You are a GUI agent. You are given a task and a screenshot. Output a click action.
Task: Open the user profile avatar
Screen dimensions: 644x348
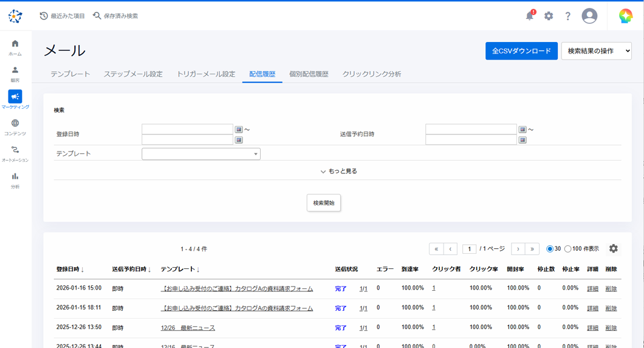click(x=589, y=16)
